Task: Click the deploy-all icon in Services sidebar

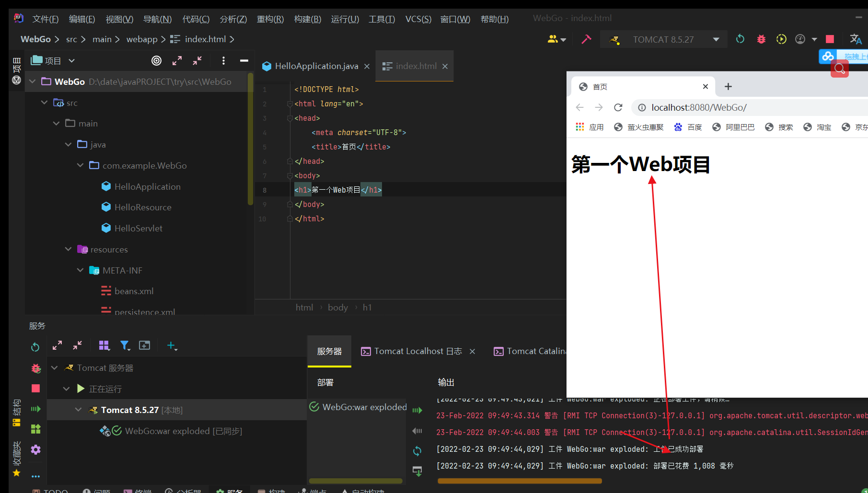Action: coord(35,409)
